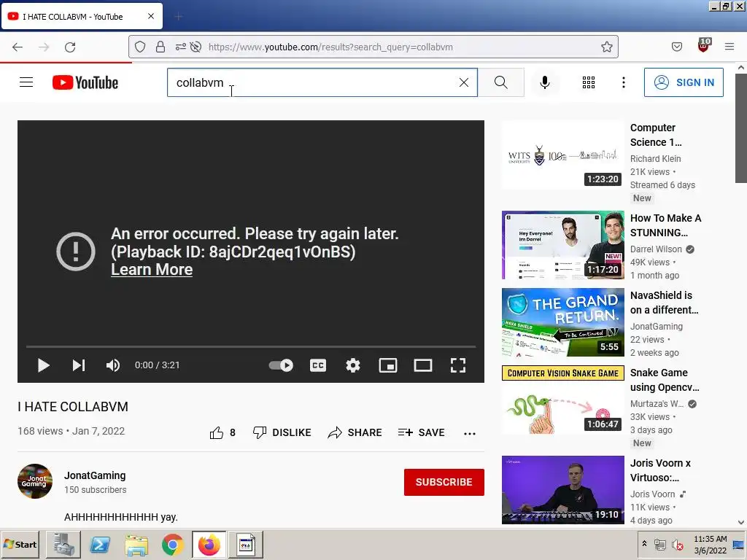Clear the search box text
This screenshot has width=747, height=560.
pos(463,82)
